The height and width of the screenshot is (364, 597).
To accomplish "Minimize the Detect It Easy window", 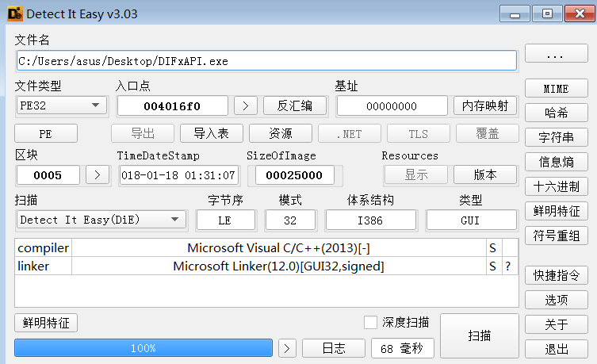I will tap(515, 14).
